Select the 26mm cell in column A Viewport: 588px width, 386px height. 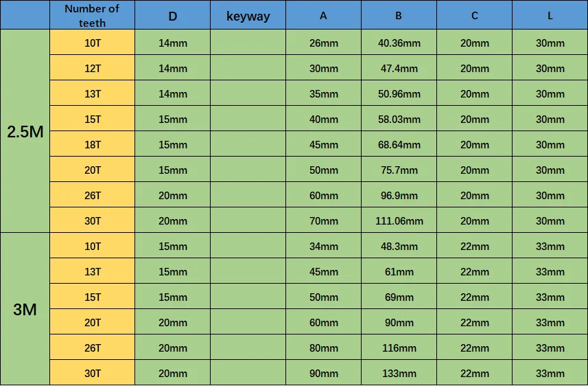click(x=324, y=43)
